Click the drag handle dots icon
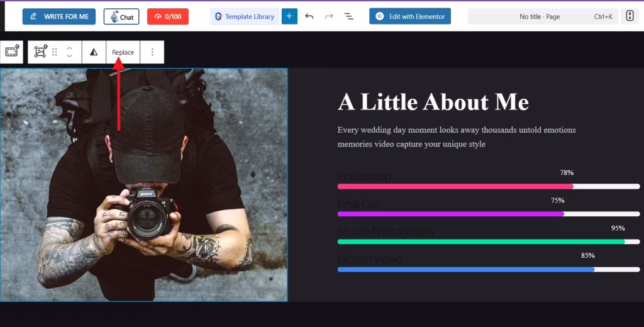The height and width of the screenshot is (327, 644). [55, 52]
